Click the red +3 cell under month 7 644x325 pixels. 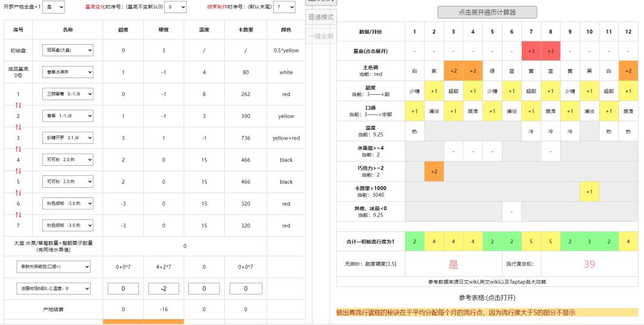tap(531, 51)
